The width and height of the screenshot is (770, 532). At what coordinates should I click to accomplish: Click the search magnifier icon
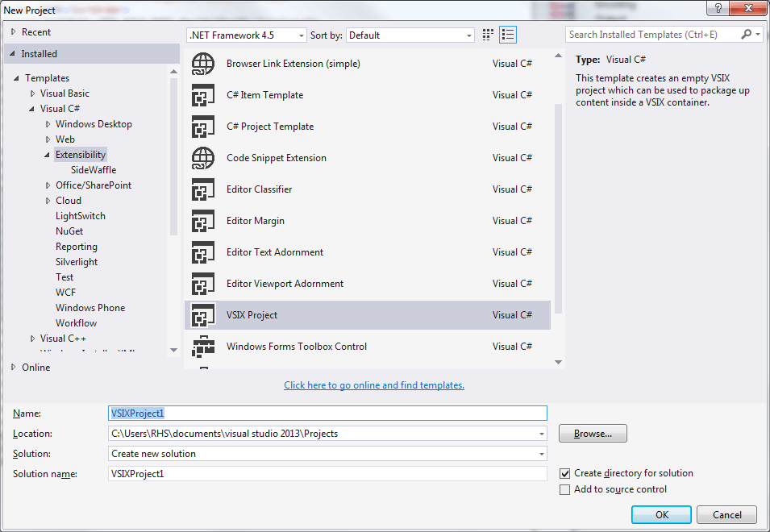point(747,35)
